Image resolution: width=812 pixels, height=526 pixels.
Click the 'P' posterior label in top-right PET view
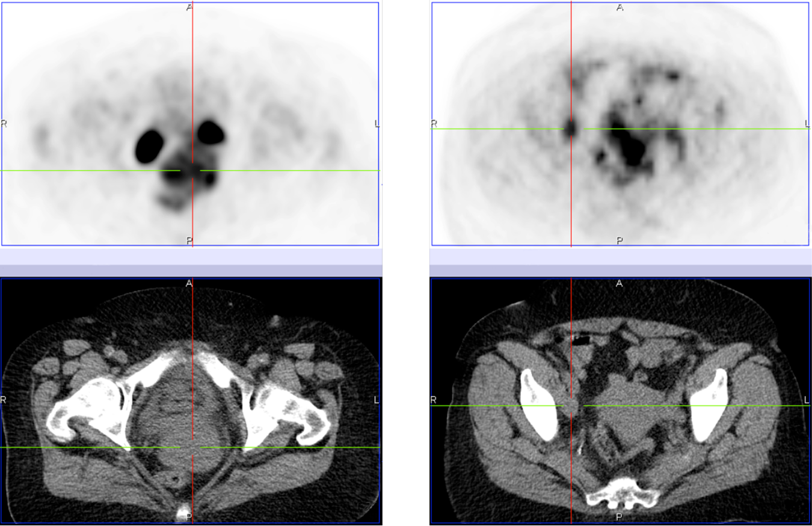pyautogui.click(x=620, y=240)
